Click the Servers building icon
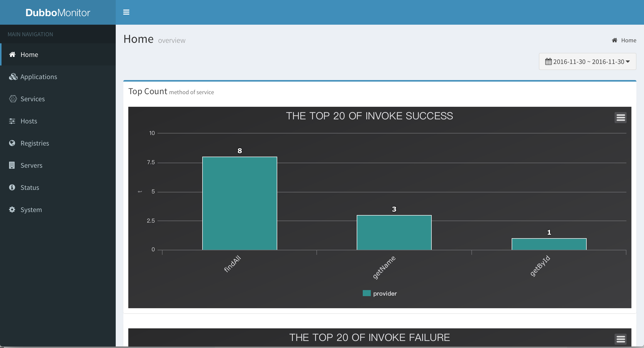 tap(12, 165)
